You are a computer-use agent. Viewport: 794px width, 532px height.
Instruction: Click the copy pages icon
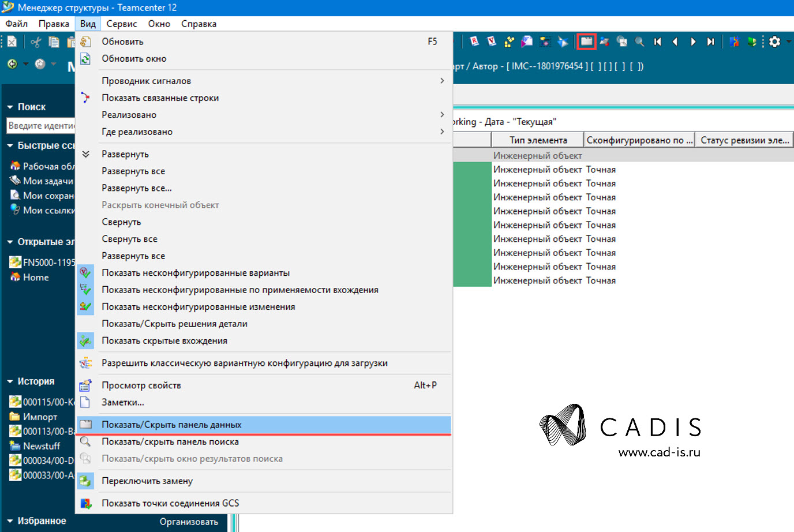click(54, 42)
